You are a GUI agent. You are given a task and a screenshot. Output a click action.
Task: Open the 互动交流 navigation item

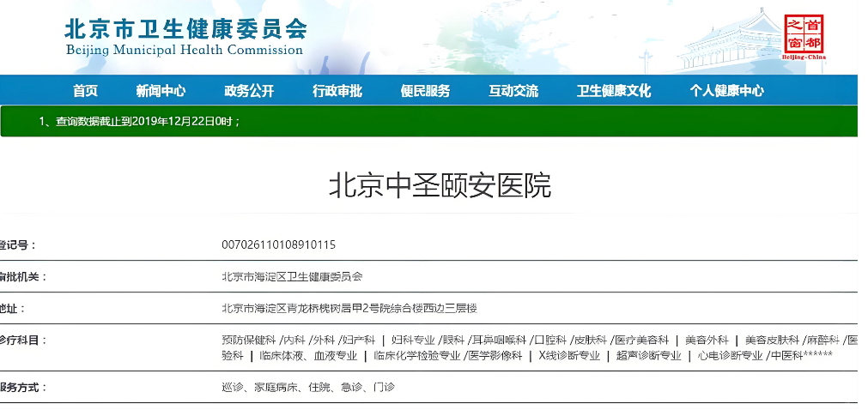point(513,91)
